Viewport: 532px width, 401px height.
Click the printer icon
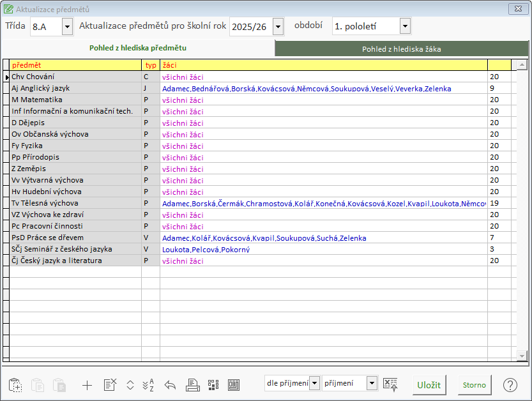(x=192, y=385)
